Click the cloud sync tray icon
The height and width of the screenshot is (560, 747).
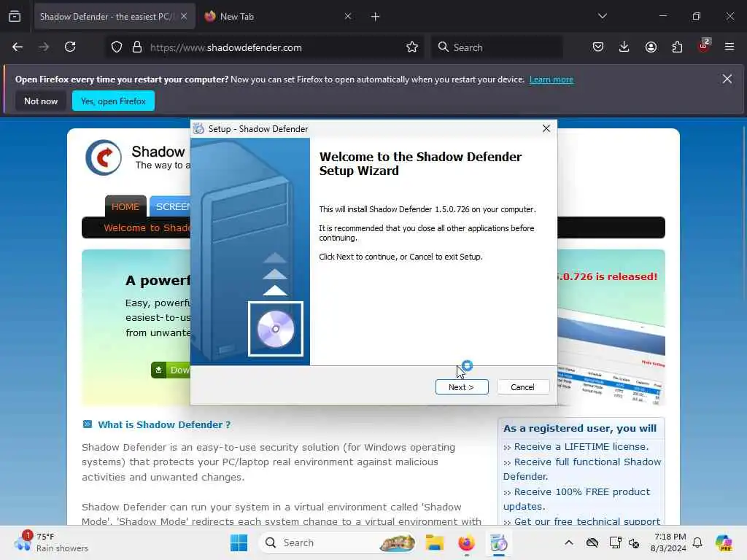click(592, 542)
